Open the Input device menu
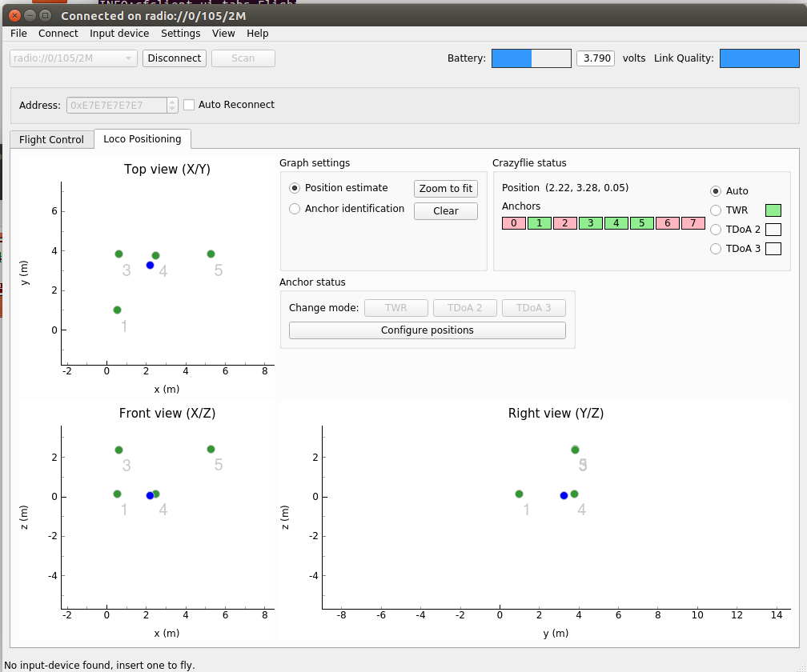 click(119, 34)
